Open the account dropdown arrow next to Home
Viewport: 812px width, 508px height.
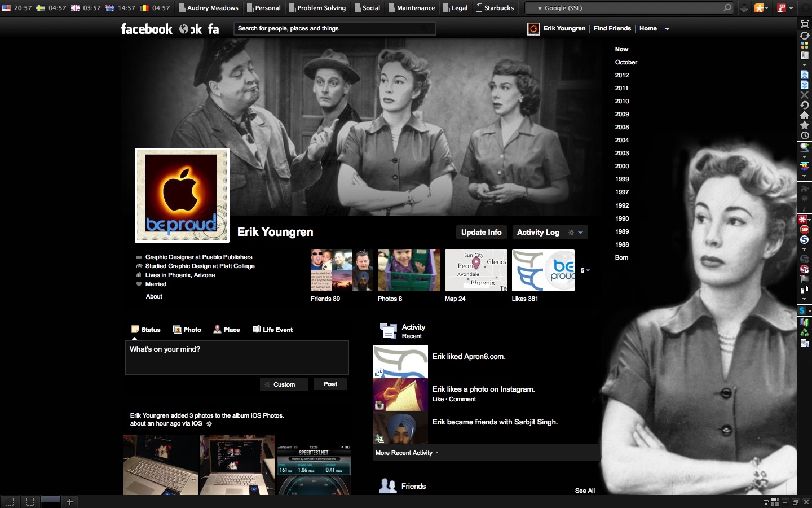click(x=667, y=29)
